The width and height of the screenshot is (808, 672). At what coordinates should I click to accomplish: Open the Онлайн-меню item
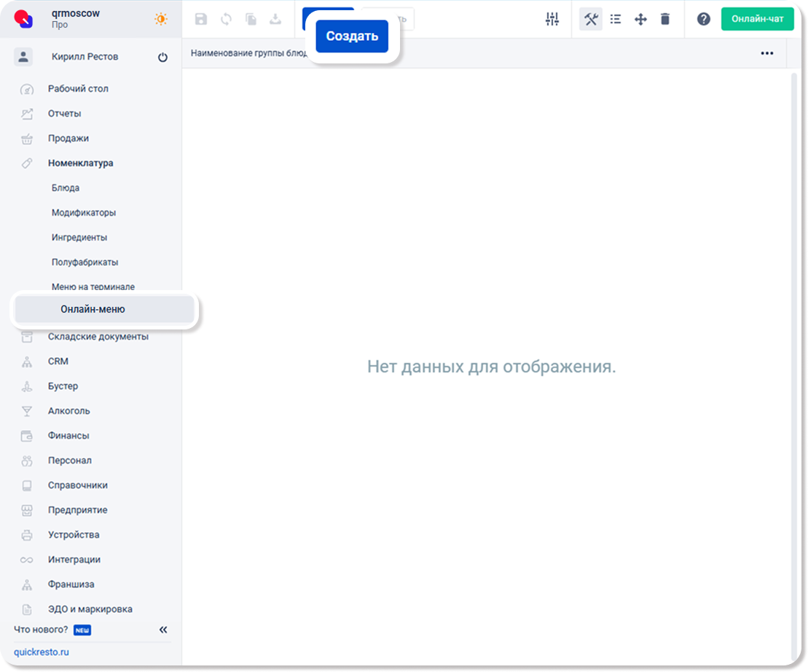click(x=93, y=309)
